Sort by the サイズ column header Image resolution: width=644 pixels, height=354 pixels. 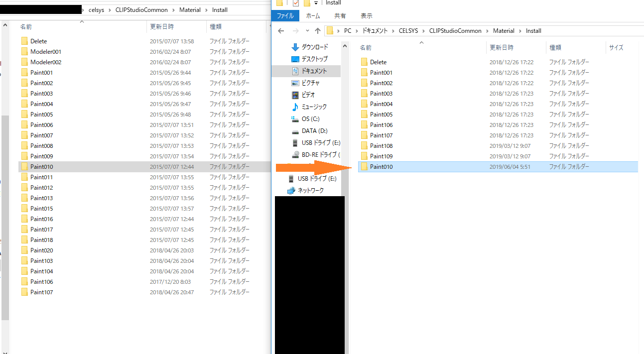pyautogui.click(x=616, y=48)
